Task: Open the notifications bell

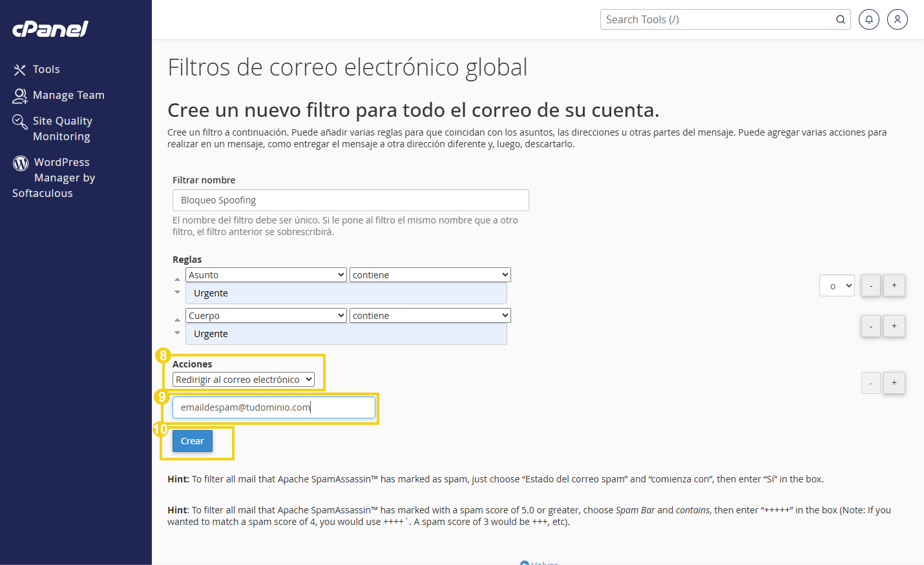Action: tap(868, 19)
